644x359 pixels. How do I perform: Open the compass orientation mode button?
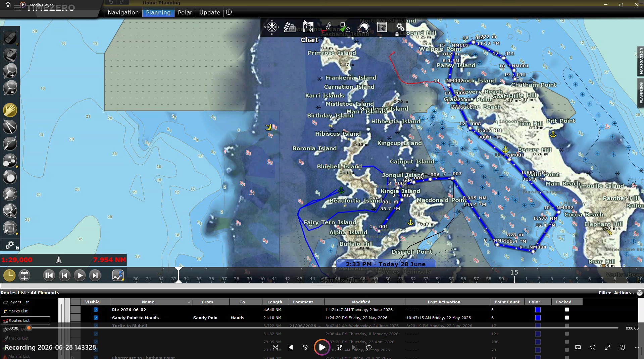click(271, 27)
